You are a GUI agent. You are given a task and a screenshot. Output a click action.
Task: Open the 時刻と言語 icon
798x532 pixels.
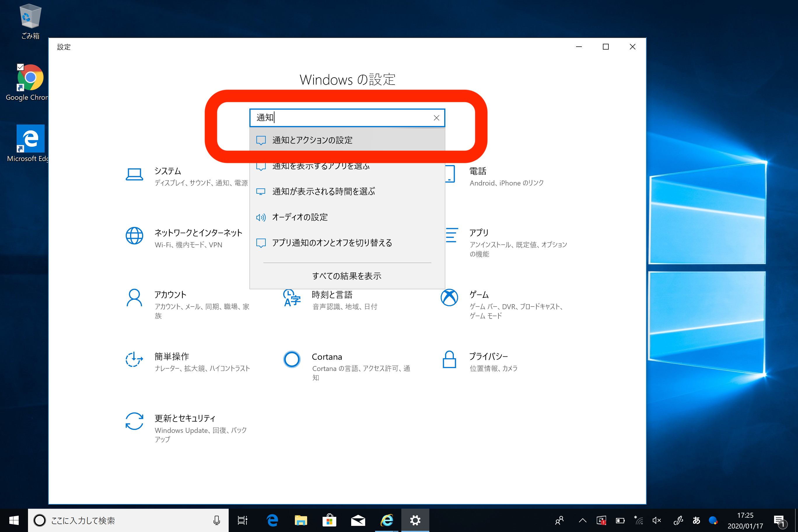pyautogui.click(x=292, y=297)
